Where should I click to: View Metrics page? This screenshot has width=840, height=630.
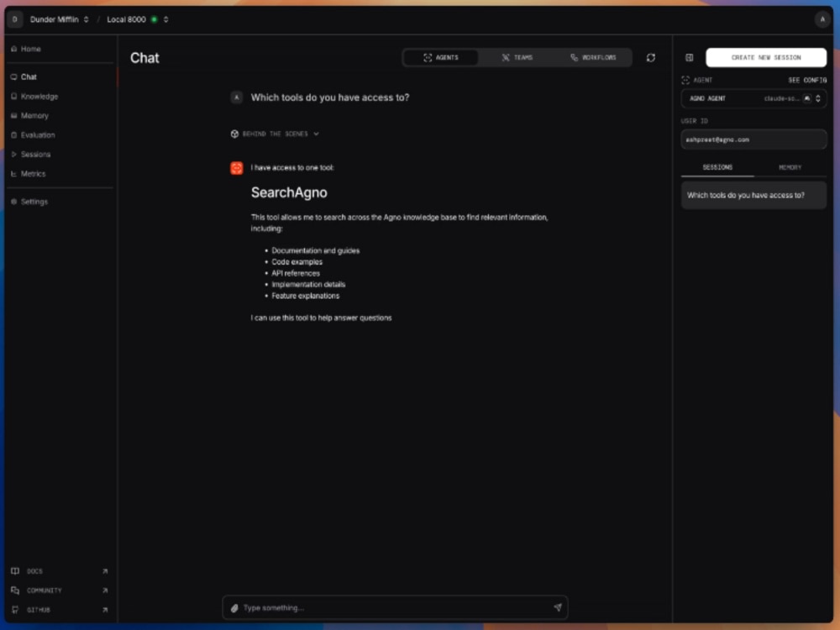coord(33,174)
